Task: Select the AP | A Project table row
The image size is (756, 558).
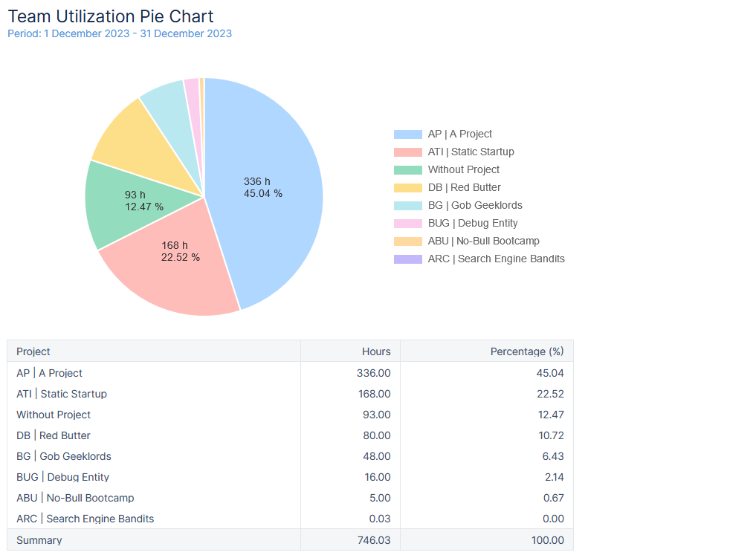Action: 290,373
